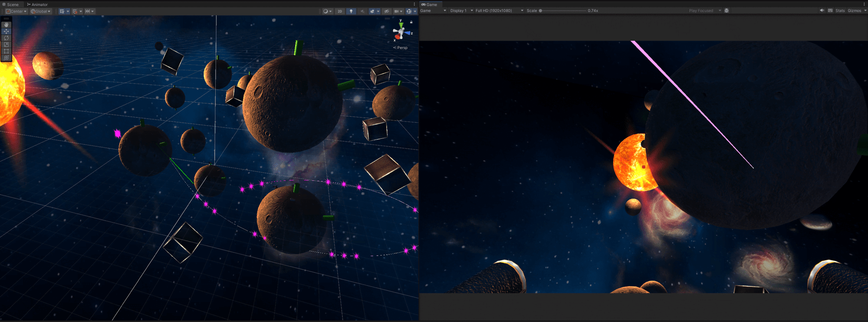
Task: Open the Center pivot mode dropdown
Action: [x=16, y=11]
